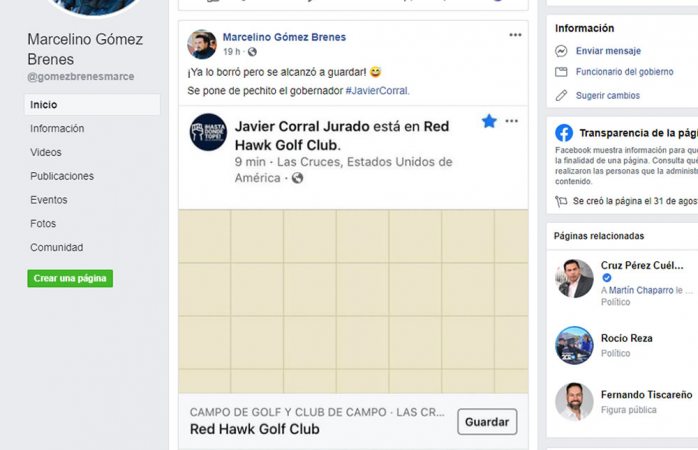Open the shared post's three-dot menu
Screen dimensions: 698x450
(x=511, y=121)
